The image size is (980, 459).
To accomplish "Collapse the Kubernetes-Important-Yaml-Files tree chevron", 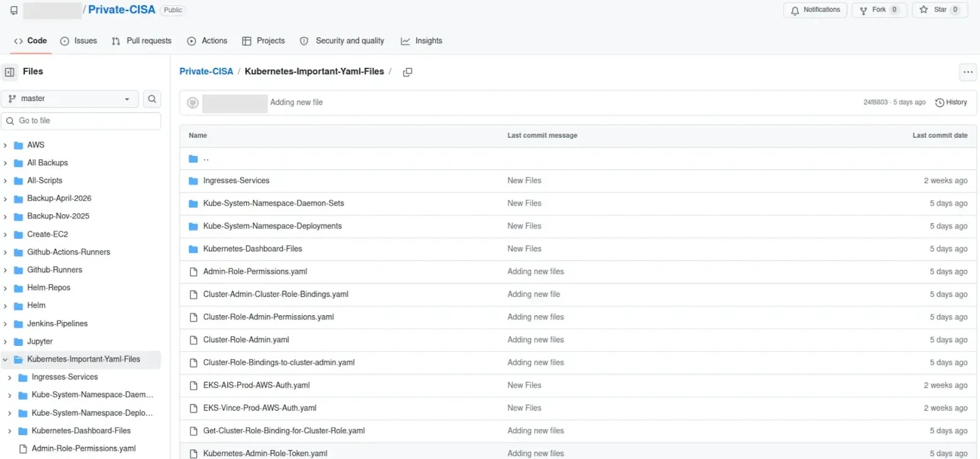I will [x=6, y=360].
